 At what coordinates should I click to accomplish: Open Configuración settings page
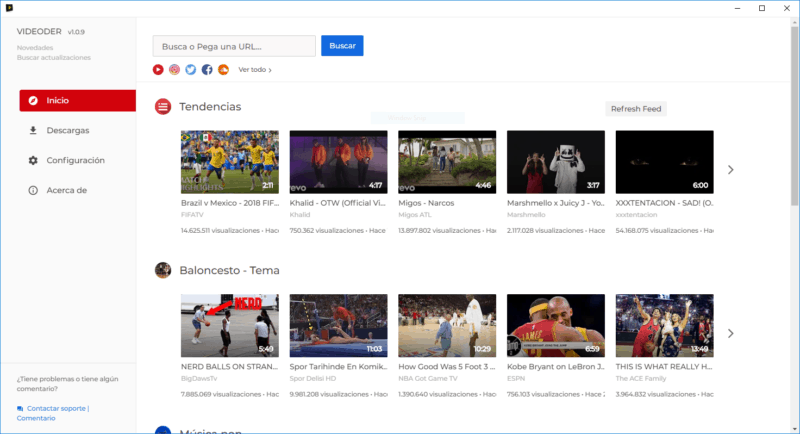[75, 160]
